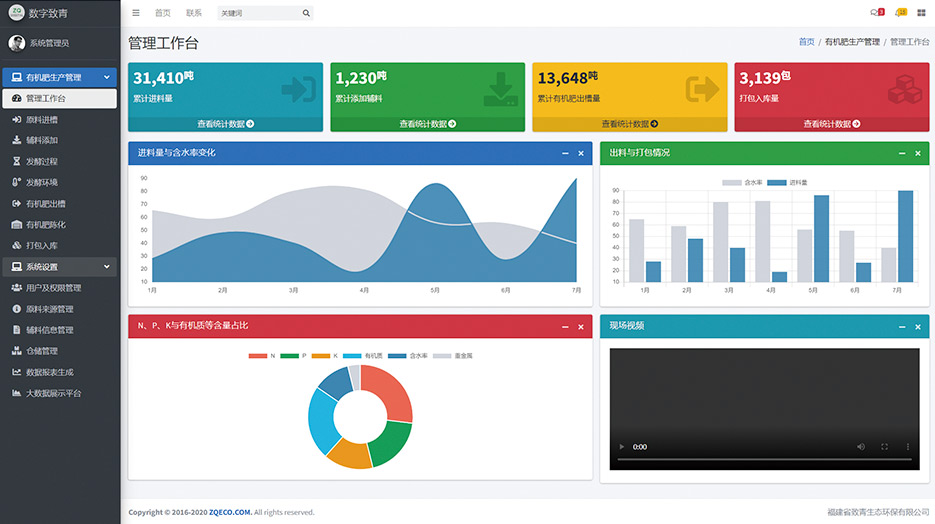Click the video progress bar
935x524 pixels.
764,459
